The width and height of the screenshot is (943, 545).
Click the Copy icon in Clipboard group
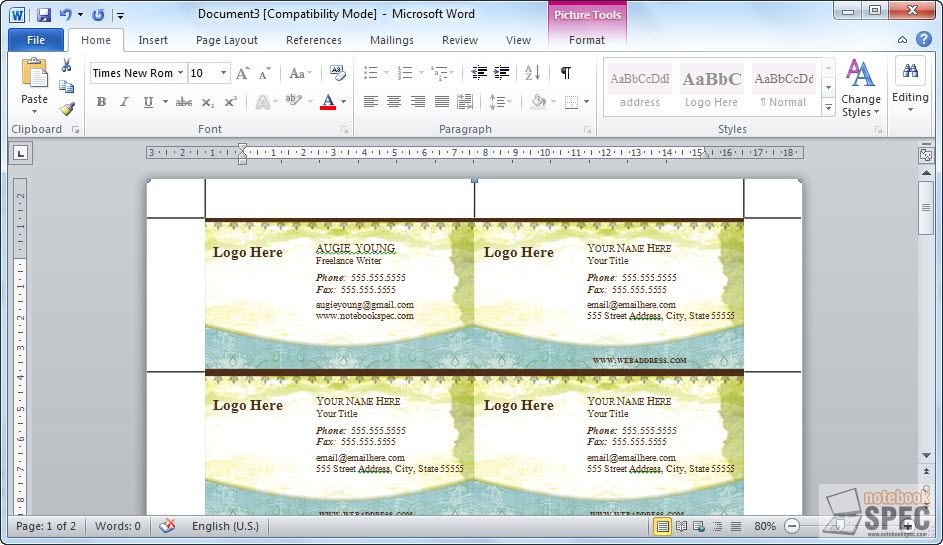(67, 87)
